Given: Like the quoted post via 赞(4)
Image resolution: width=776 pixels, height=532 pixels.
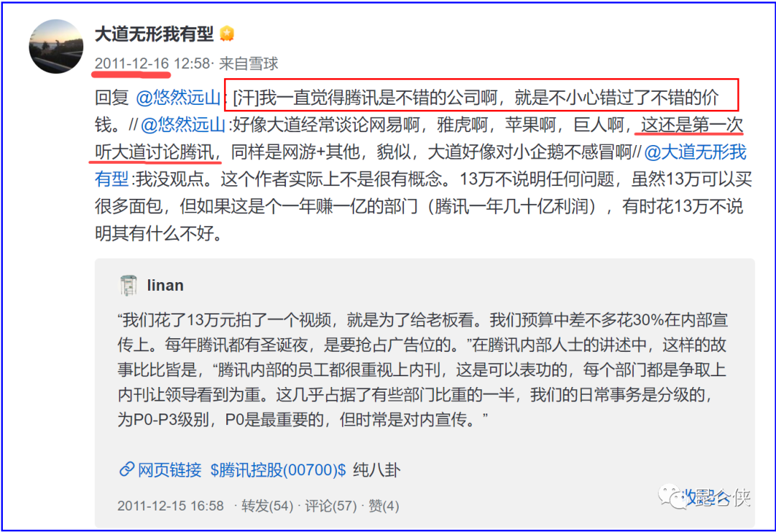Looking at the screenshot, I should pos(384,506).
